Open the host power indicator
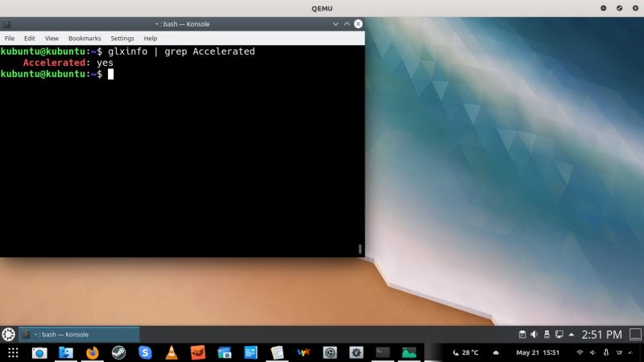Screen dimensions: 644x362 coord(631,352)
